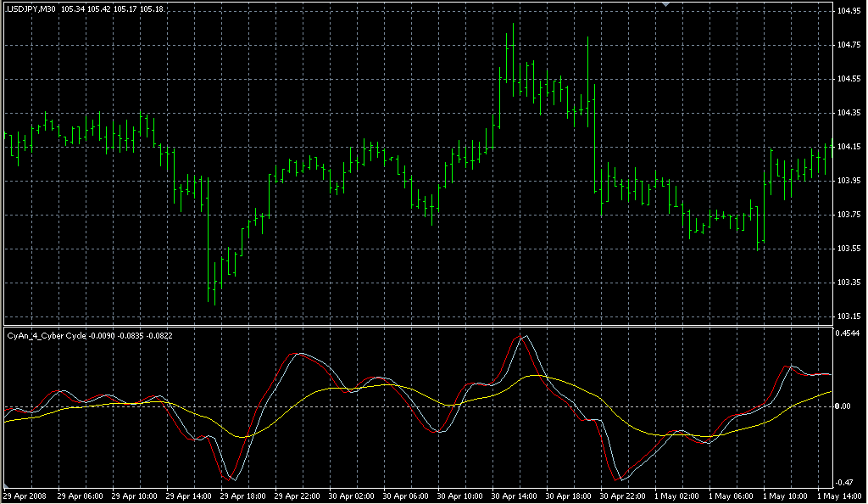The image size is (868, 504).
Task: Click the 103.55 price scale label
Action: (x=849, y=249)
